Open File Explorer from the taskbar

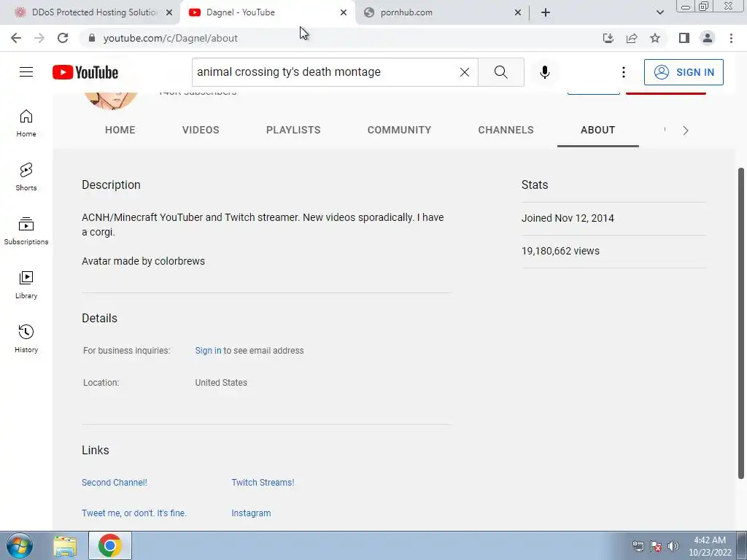click(65, 545)
